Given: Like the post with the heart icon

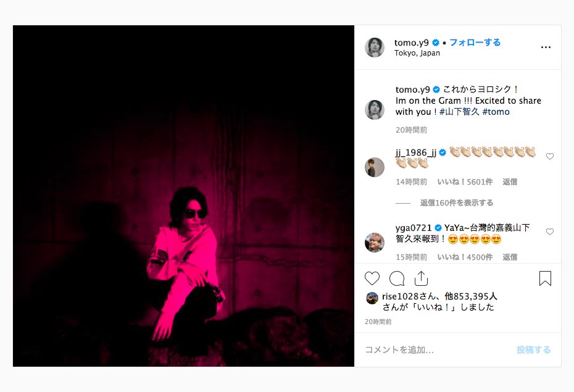Looking at the screenshot, I should (x=372, y=278).
